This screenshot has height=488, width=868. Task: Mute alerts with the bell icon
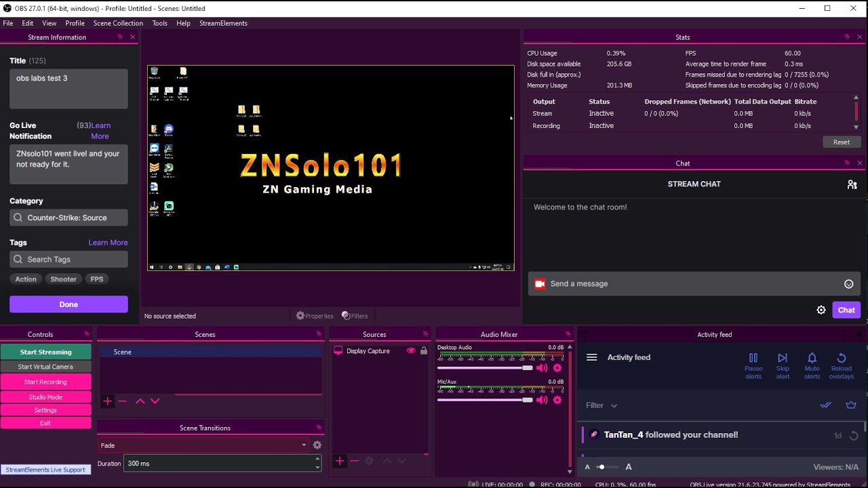coord(812,366)
